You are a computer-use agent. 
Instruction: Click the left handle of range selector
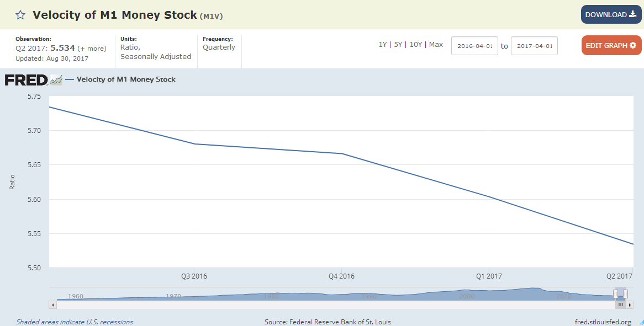[615, 294]
